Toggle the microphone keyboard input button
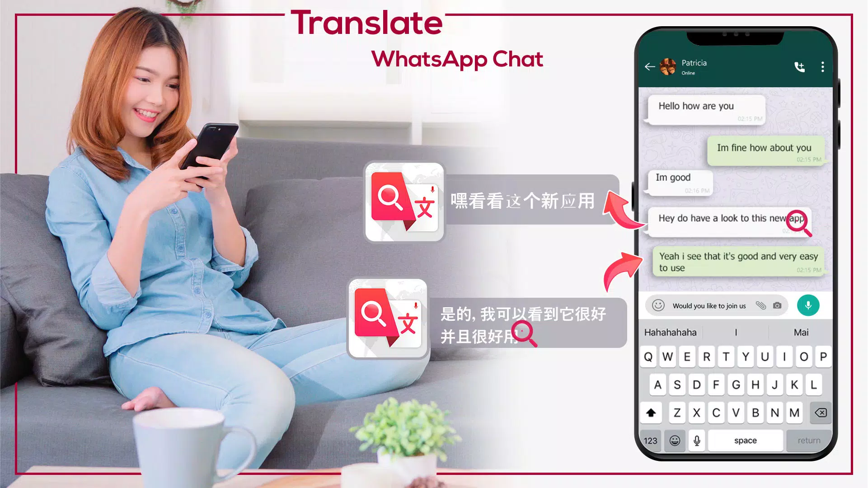Image resolution: width=868 pixels, height=488 pixels. 696,440
